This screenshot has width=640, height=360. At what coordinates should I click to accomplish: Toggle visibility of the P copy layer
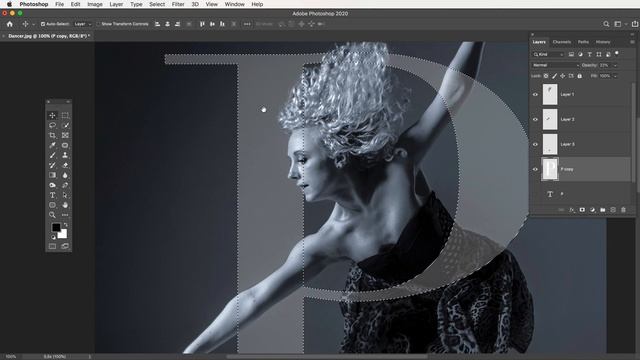[535, 169]
